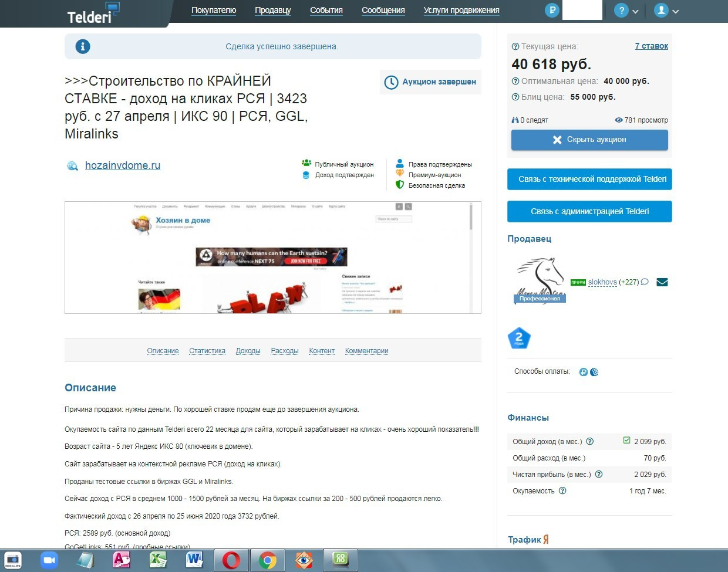Click the eye icon beside 781 просмотр
Screen dimensions: 728x572
coord(619,120)
